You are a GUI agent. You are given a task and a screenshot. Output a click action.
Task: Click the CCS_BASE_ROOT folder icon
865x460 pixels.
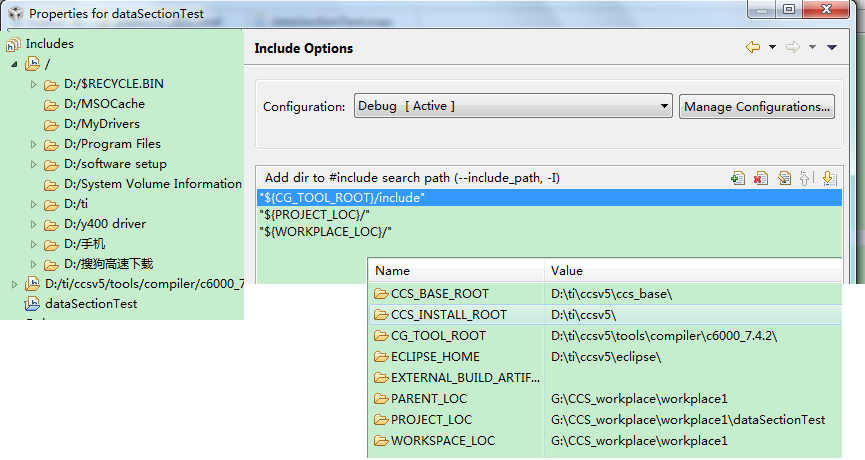[x=381, y=293]
